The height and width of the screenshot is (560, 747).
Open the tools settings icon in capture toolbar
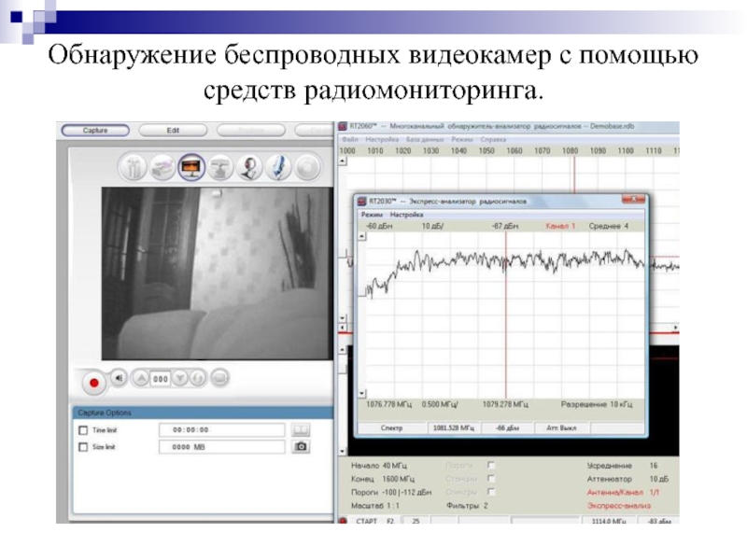(x=133, y=167)
